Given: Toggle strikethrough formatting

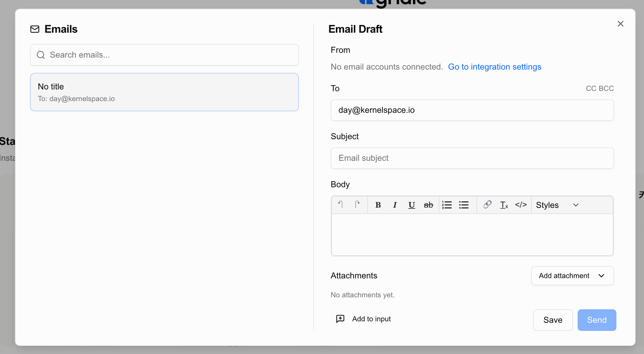Looking at the screenshot, I should pos(429,205).
